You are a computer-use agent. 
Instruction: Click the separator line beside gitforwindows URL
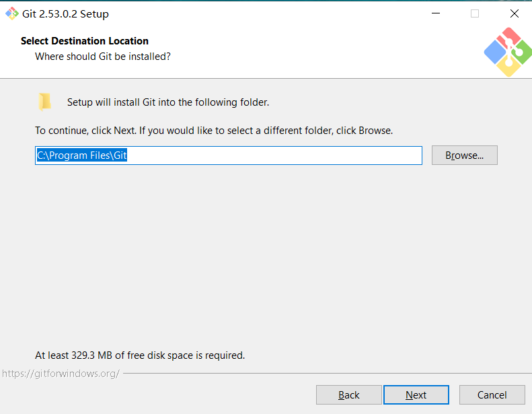323,373
